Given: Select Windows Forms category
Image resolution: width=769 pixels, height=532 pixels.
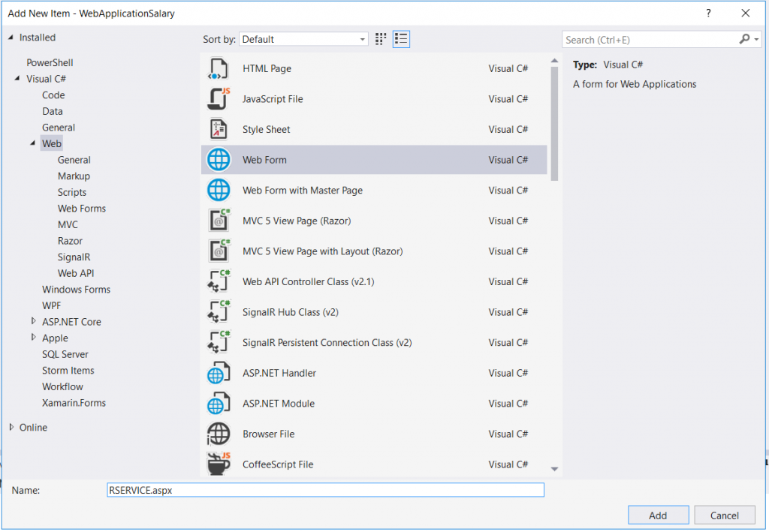Looking at the screenshot, I should point(76,289).
